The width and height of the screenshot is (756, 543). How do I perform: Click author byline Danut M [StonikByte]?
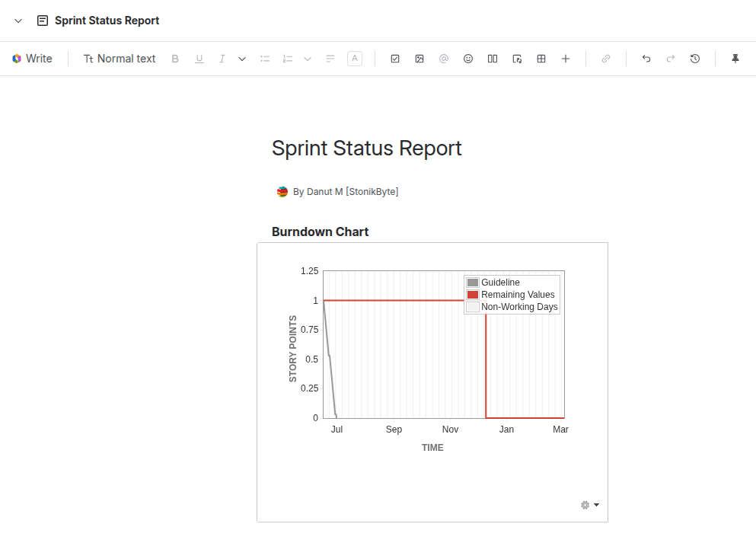(x=352, y=192)
